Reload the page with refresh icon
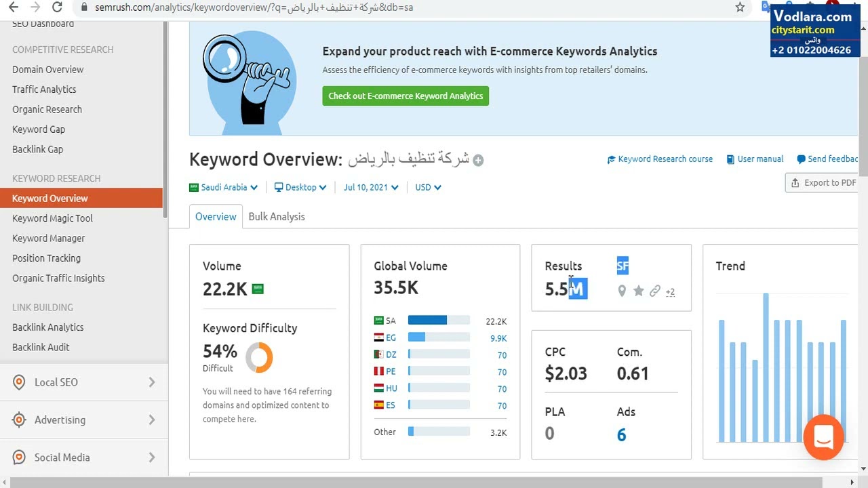 pyautogui.click(x=58, y=7)
